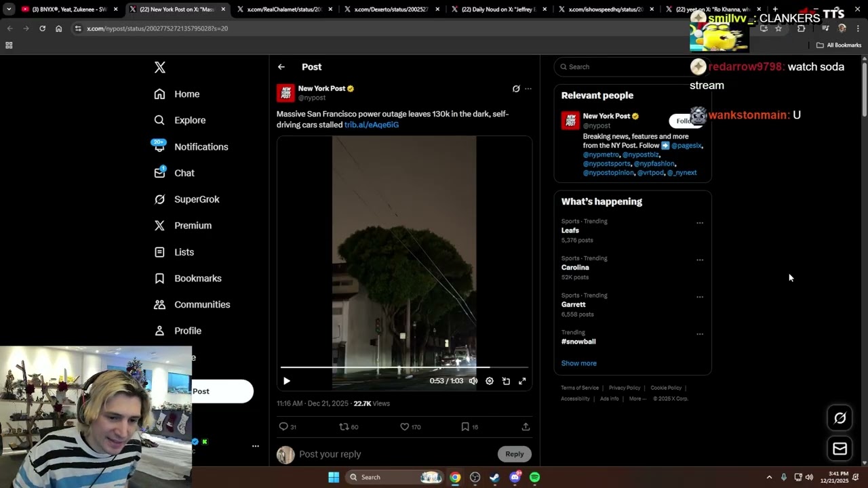Open Chrome from the taskbar
868x488 pixels.
455,477
